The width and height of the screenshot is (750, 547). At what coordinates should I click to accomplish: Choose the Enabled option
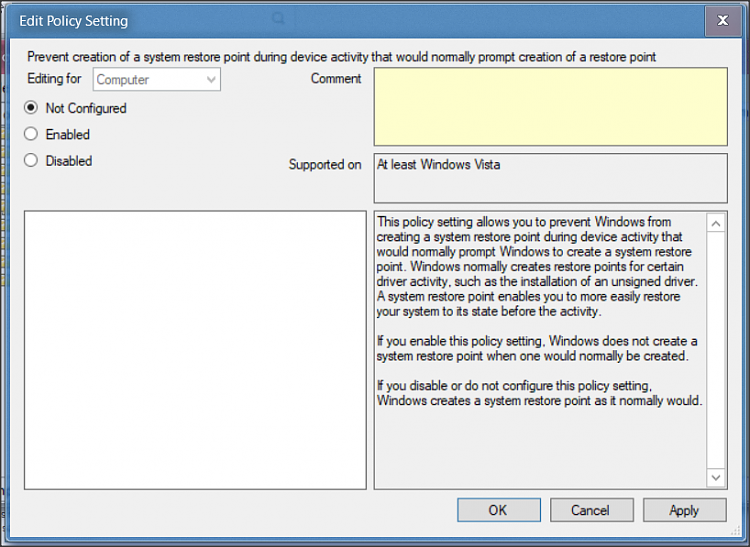tap(31, 134)
